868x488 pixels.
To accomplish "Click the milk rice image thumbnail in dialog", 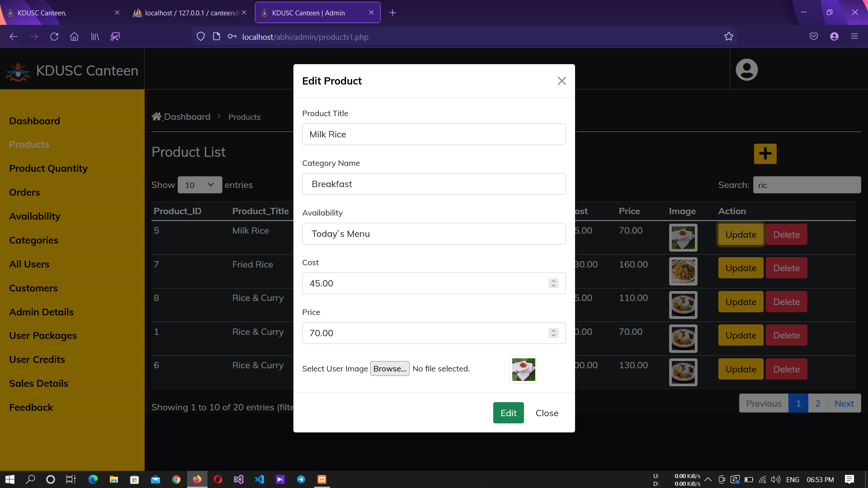I will pyautogui.click(x=524, y=370).
